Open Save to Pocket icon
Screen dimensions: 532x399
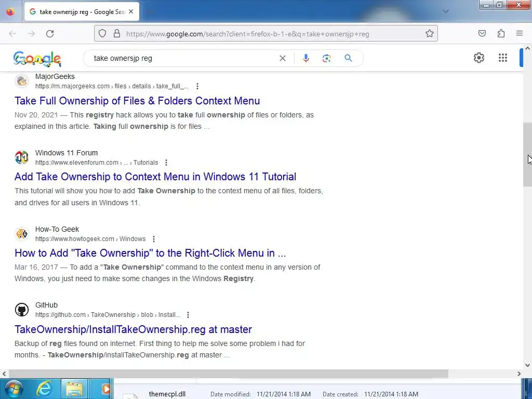pyautogui.click(x=482, y=34)
